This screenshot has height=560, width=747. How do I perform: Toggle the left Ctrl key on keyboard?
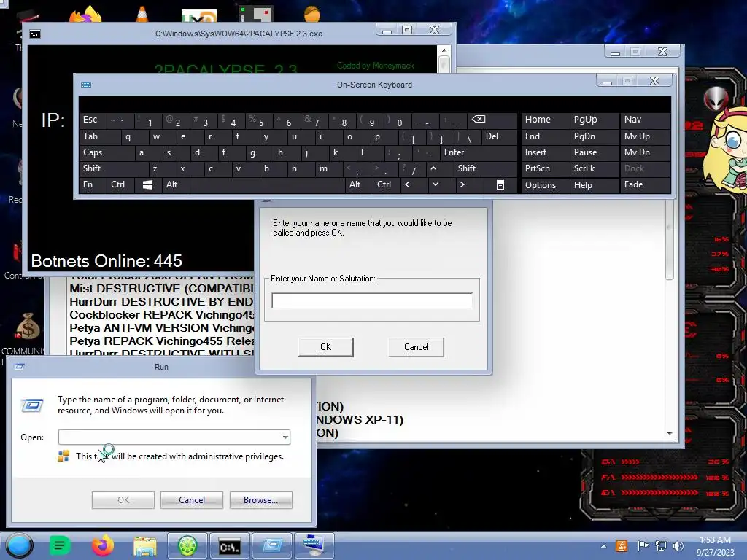click(x=120, y=184)
